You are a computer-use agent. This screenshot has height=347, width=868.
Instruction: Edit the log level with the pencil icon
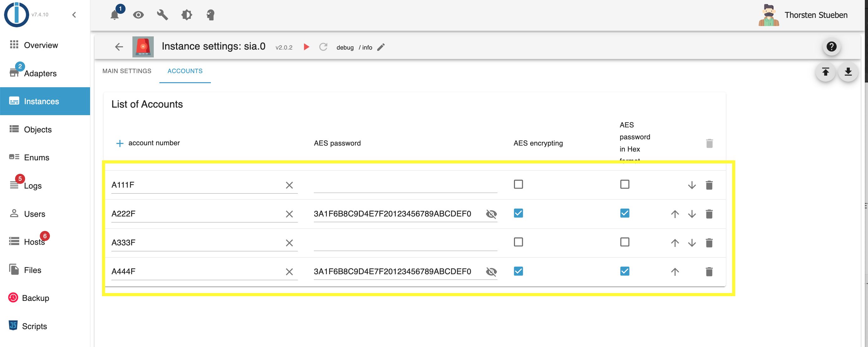point(381,47)
